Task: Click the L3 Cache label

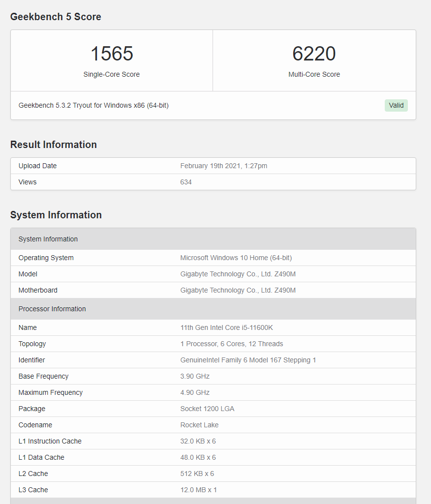Action: pyautogui.click(x=33, y=490)
